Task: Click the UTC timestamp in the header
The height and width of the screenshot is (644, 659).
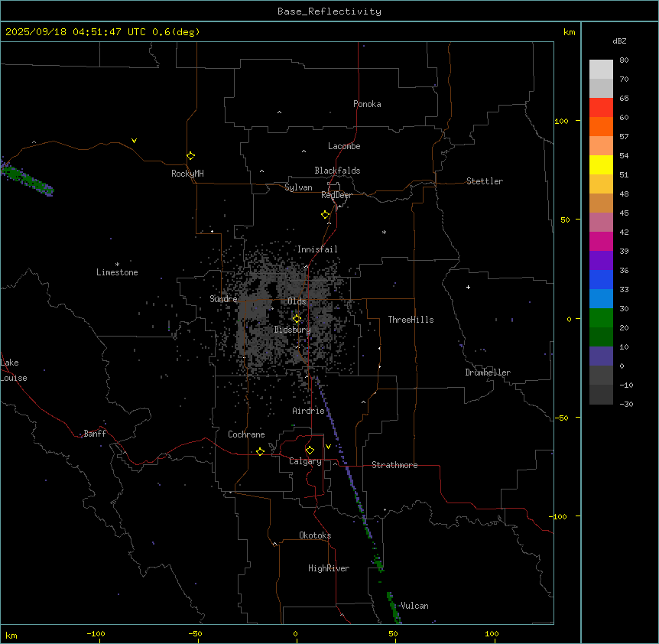Action: click(x=102, y=32)
